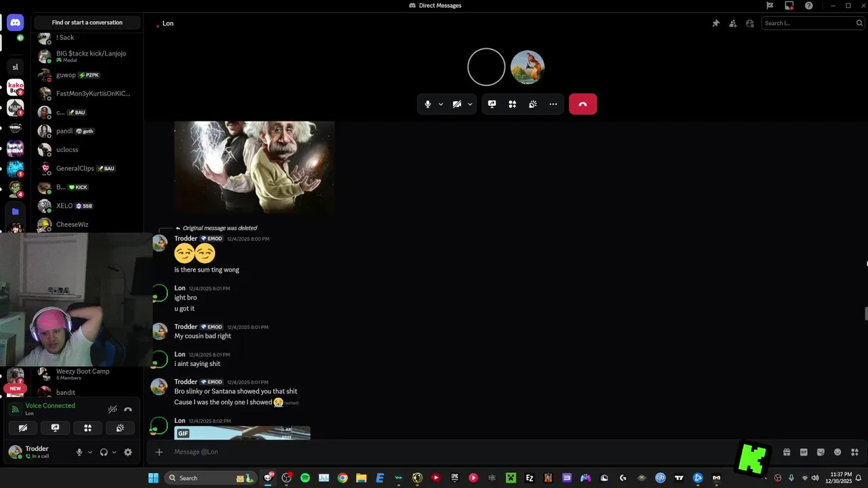Open File Explorer from taskbar
868x488 pixels.
point(361,478)
